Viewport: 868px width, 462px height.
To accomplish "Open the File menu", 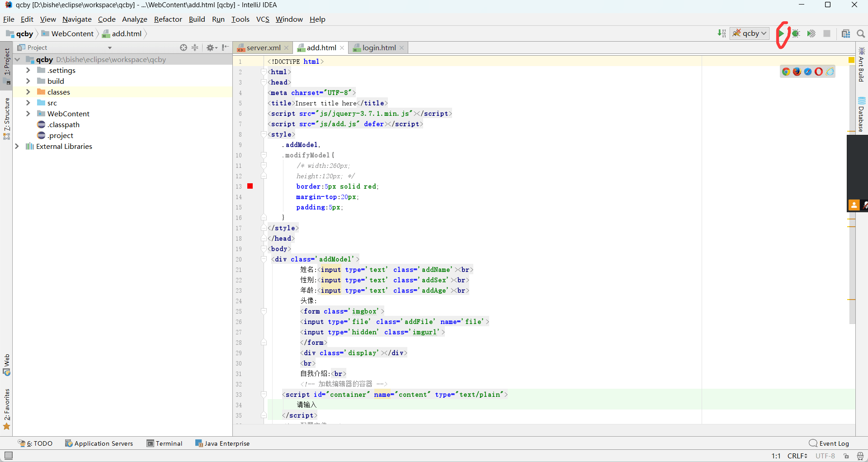I will pos(9,19).
